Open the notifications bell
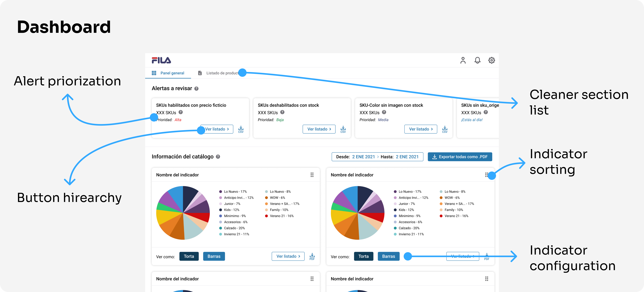Screen dimensions: 644x292 point(477,60)
